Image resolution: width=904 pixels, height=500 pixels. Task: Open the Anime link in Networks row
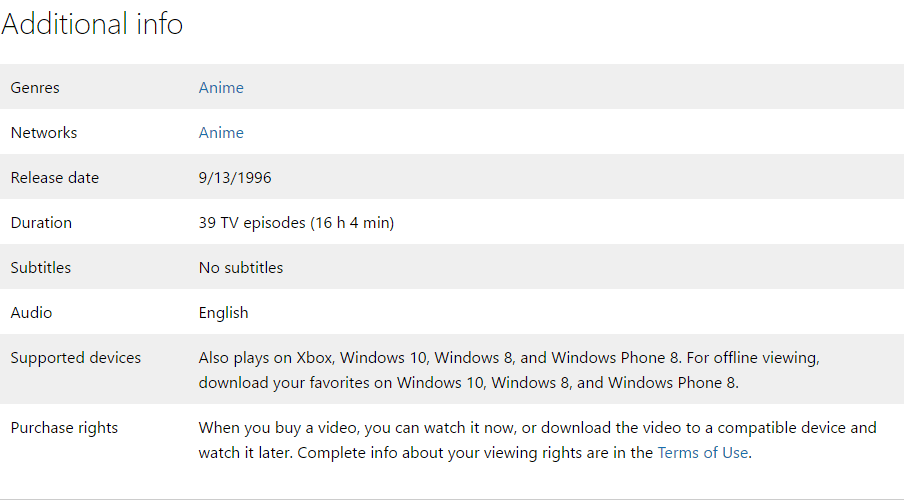point(221,133)
